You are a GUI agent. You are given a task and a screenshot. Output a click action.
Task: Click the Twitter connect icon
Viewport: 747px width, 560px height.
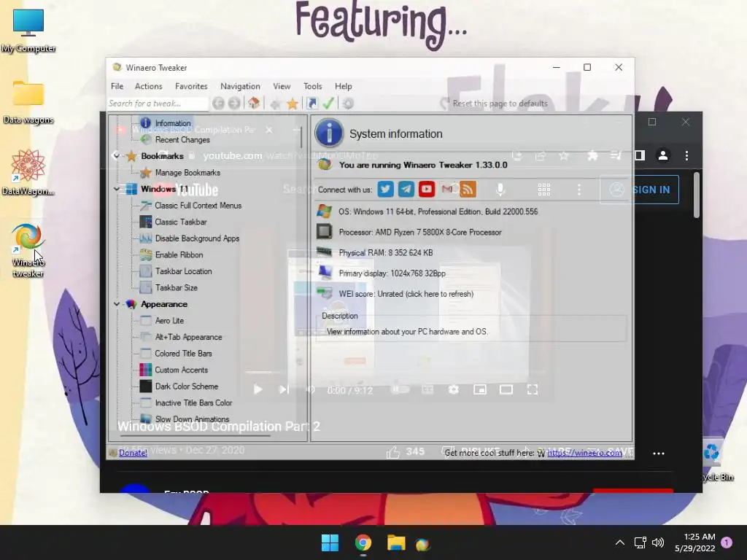385,190
